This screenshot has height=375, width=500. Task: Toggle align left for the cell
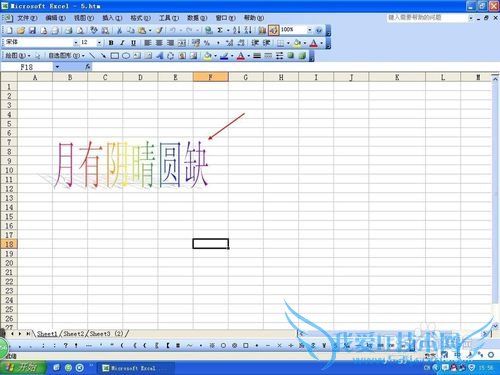click(148, 43)
